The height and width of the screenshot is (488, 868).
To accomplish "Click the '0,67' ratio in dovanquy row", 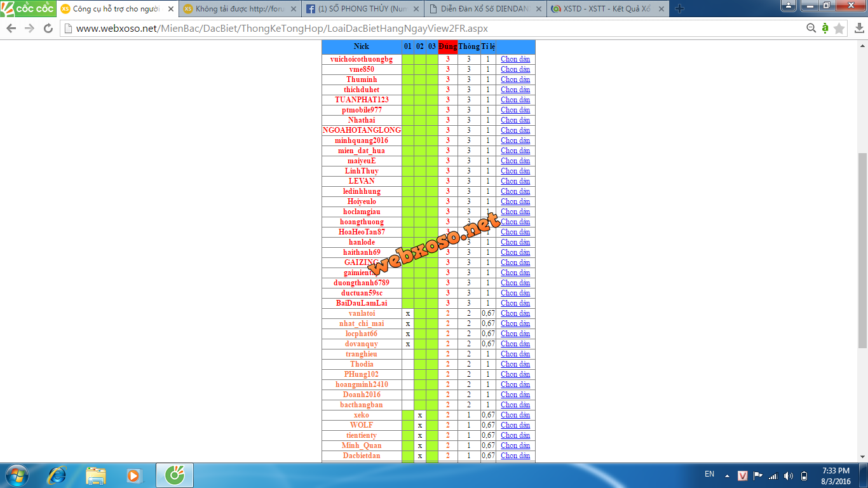I will [488, 344].
